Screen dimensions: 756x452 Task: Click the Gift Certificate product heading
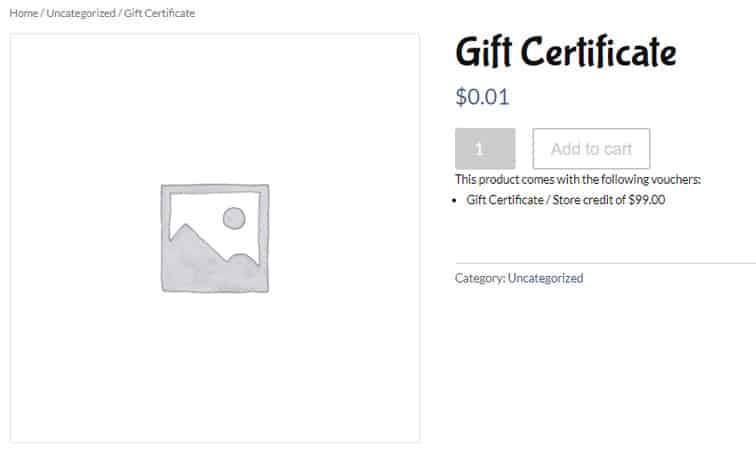(565, 52)
